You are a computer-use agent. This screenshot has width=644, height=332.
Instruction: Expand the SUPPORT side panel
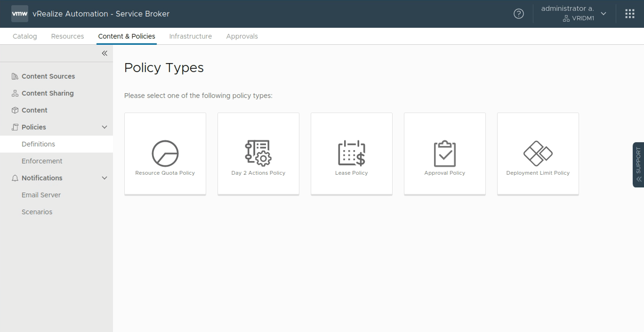639,165
